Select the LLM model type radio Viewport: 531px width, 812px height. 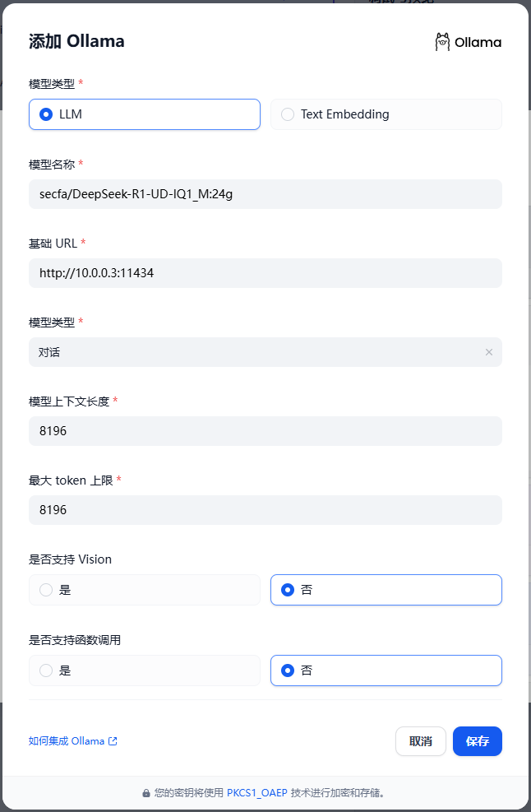tap(145, 114)
